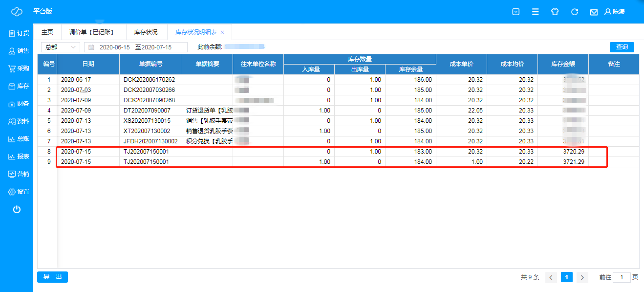Open the 财务 sidebar menu

pos(19,104)
